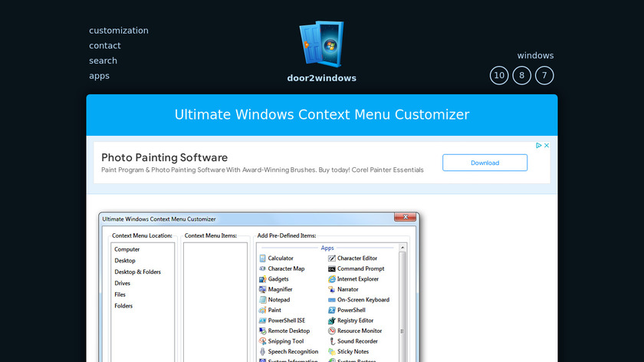Screen dimensions: 644x362
Task: Click the Internet Explorer icon
Action: coord(331,279)
